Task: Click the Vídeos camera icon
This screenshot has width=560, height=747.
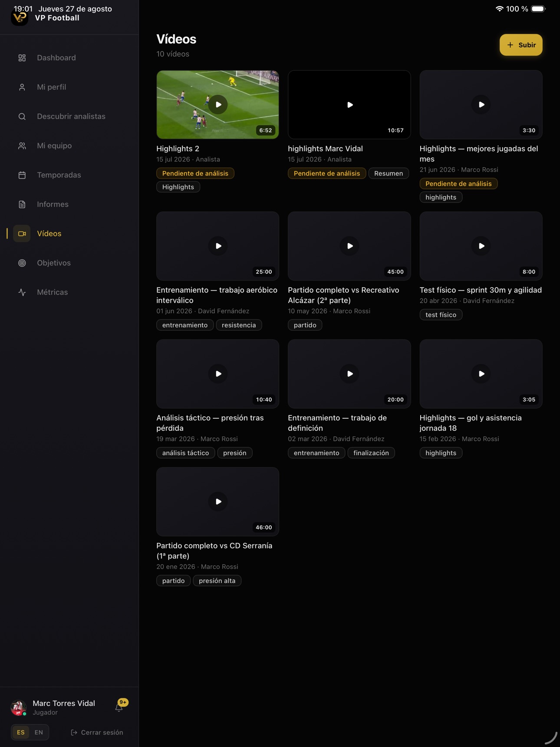Action: [22, 234]
